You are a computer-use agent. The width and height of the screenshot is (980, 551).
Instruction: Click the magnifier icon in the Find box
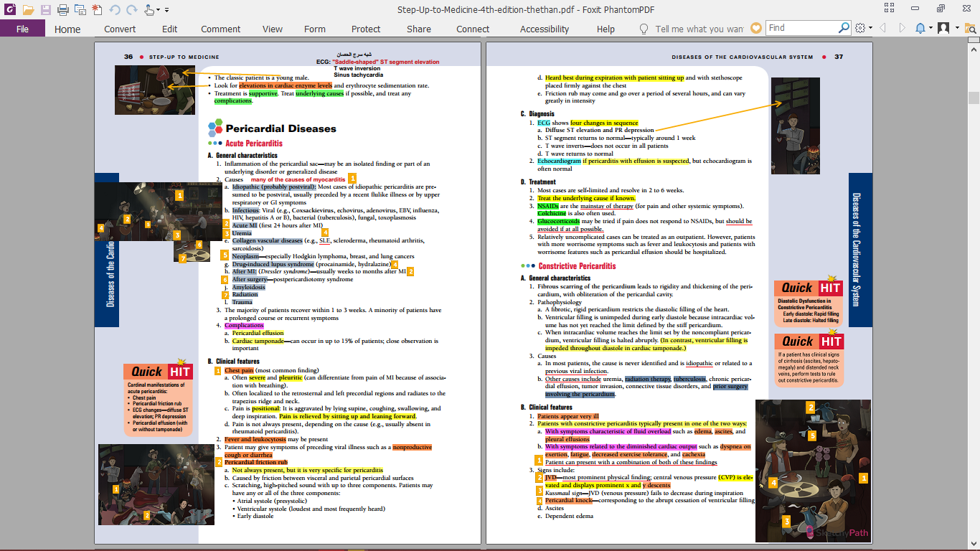pos(844,28)
